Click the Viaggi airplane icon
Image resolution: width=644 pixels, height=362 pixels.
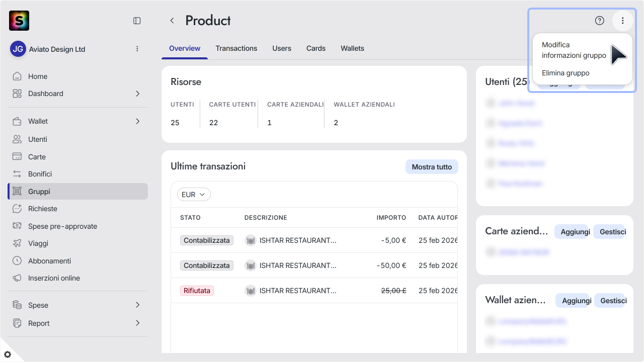[17, 243]
